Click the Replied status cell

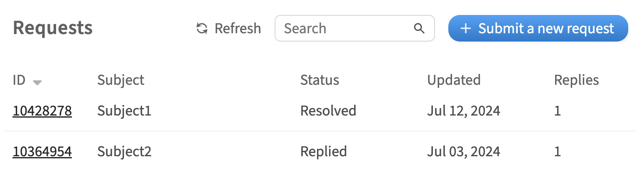(x=323, y=151)
